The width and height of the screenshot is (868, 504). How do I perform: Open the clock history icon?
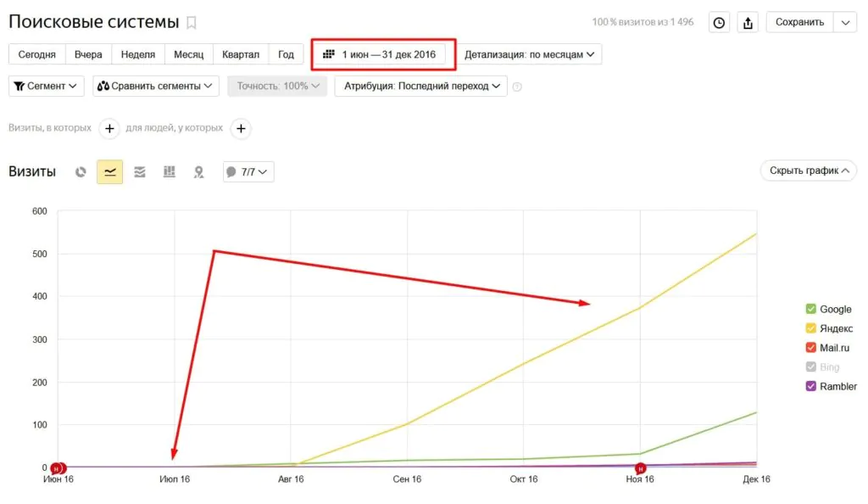[x=719, y=23]
